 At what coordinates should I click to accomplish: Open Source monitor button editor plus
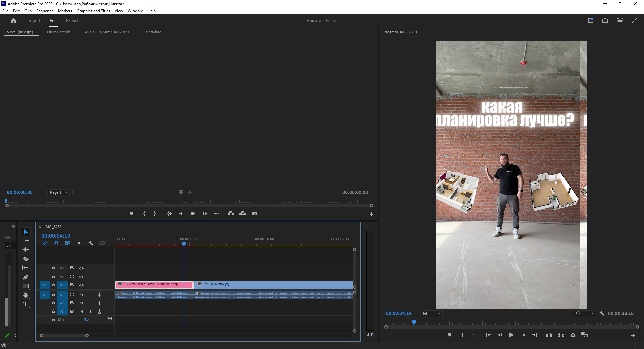[371, 214]
